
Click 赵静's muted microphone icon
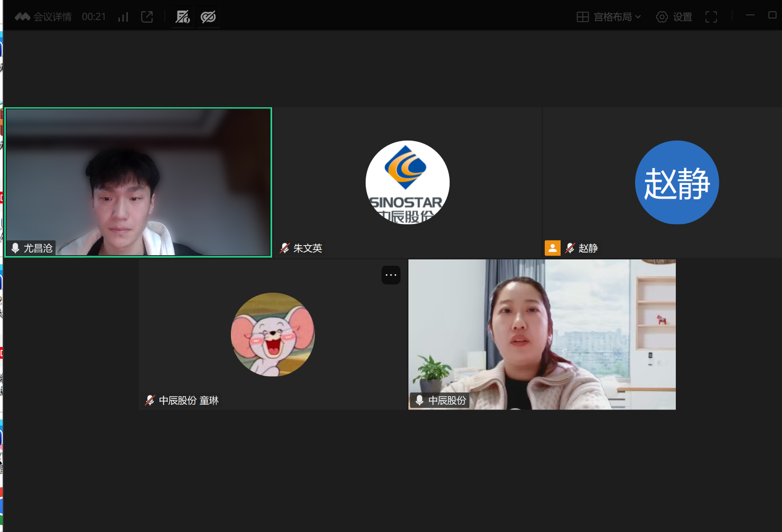click(570, 248)
